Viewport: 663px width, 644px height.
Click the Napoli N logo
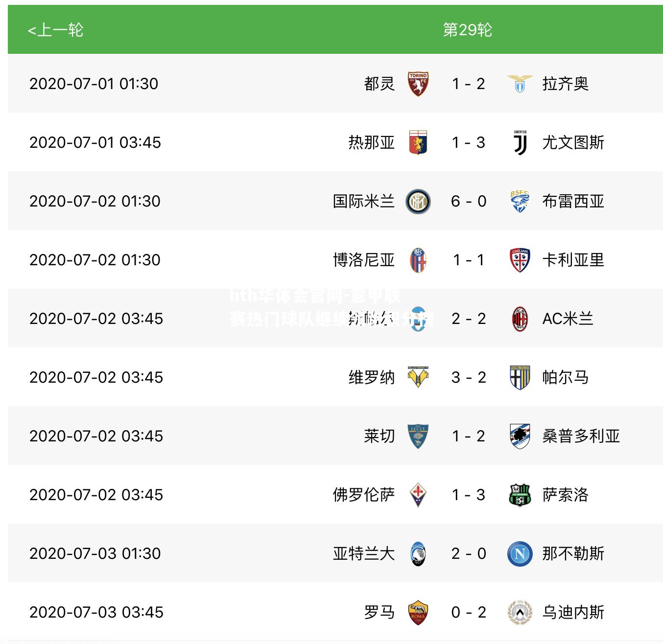(x=520, y=553)
